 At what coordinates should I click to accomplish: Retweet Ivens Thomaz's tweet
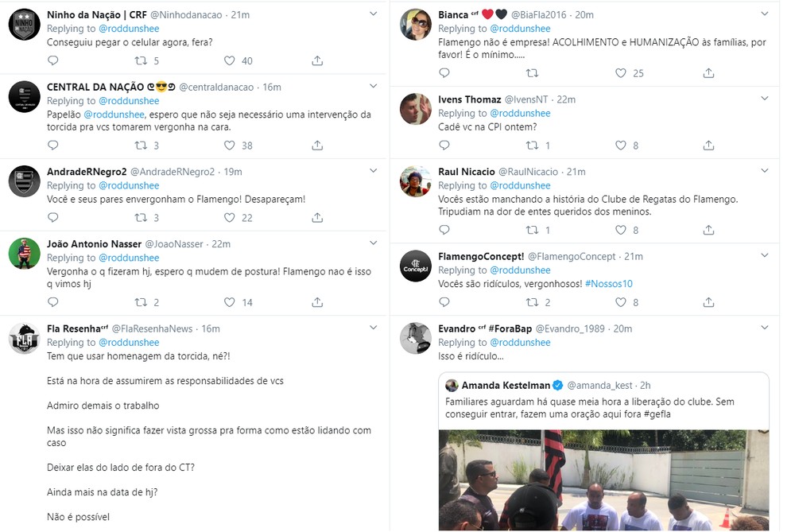pos(533,146)
